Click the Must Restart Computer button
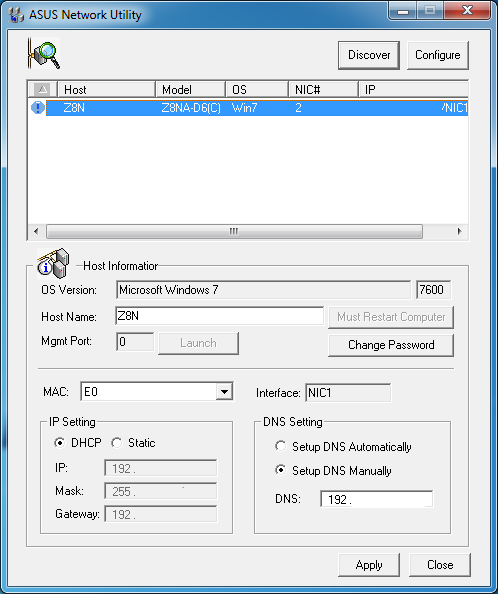Screen dimensions: 498x594 tap(391, 317)
